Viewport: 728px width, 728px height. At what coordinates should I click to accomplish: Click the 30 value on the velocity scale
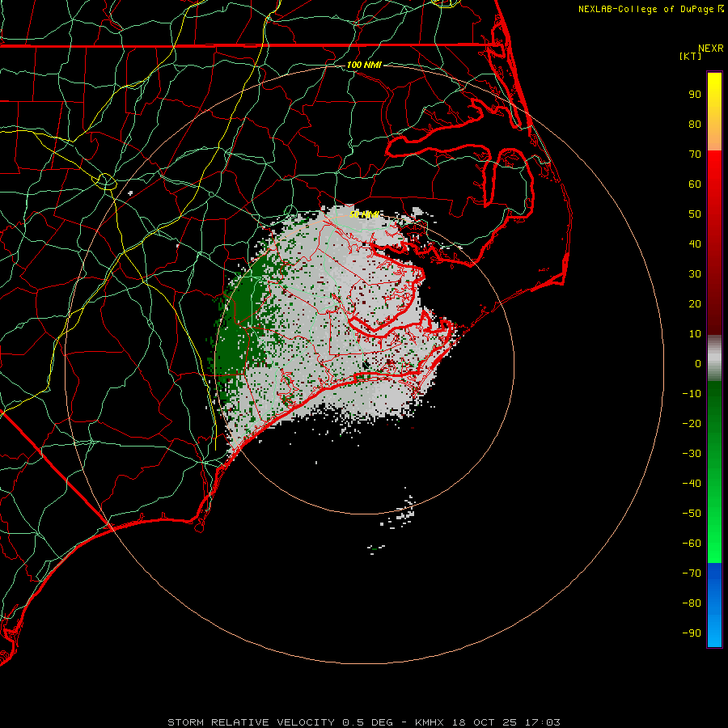(695, 274)
